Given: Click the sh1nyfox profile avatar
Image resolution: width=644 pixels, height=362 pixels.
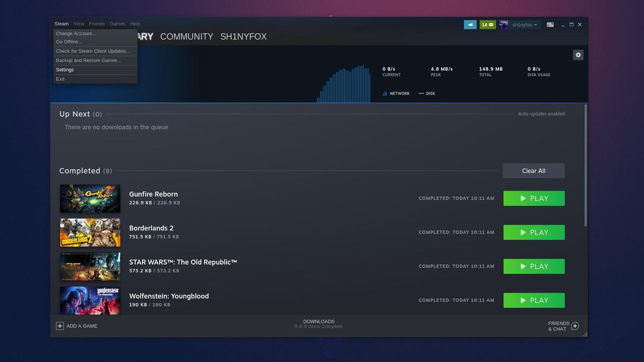Looking at the screenshot, I should 503,25.
